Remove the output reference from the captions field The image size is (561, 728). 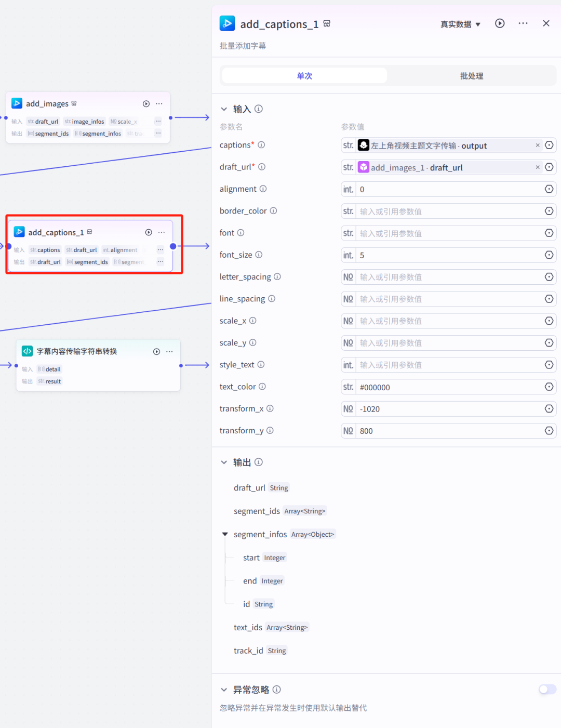click(538, 145)
